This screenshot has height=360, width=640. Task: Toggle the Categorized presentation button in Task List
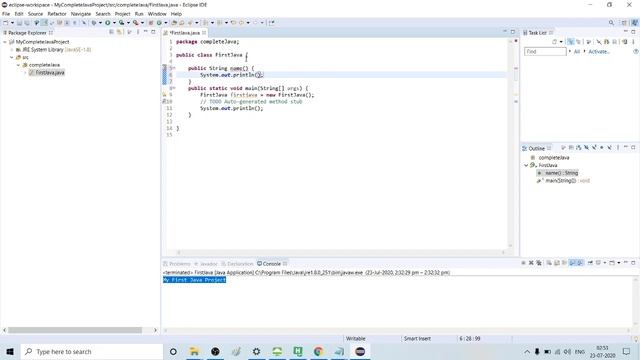pyautogui.click(x=571, y=42)
